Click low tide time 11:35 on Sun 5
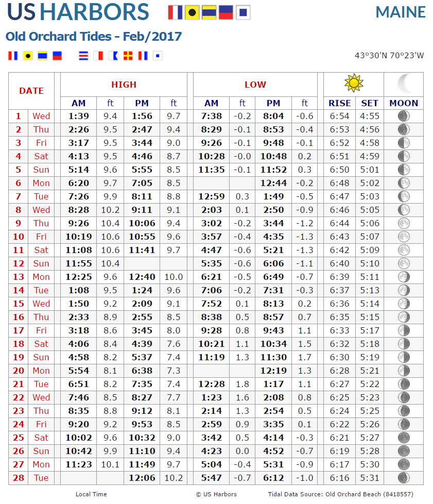This screenshot has width=433, height=504. click(x=212, y=170)
